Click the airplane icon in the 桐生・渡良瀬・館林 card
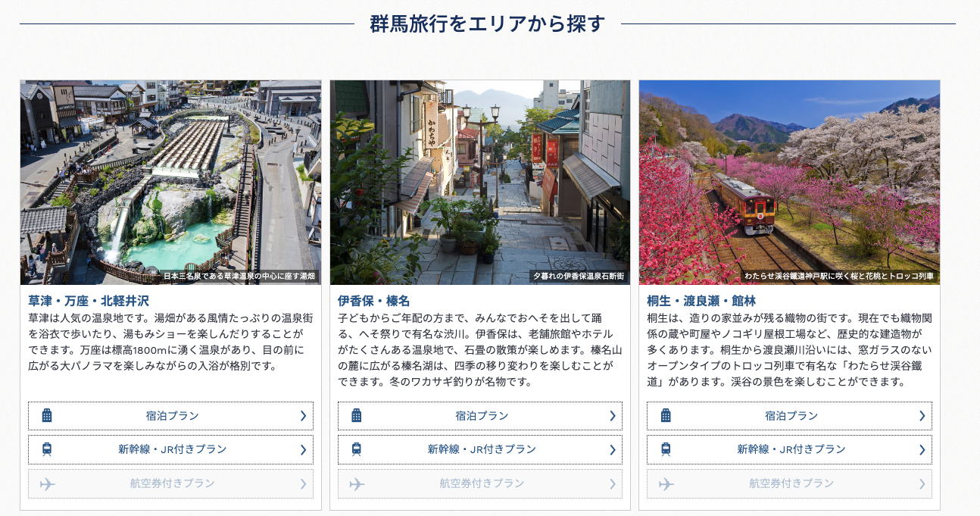This screenshot has width=980, height=516. [x=666, y=483]
